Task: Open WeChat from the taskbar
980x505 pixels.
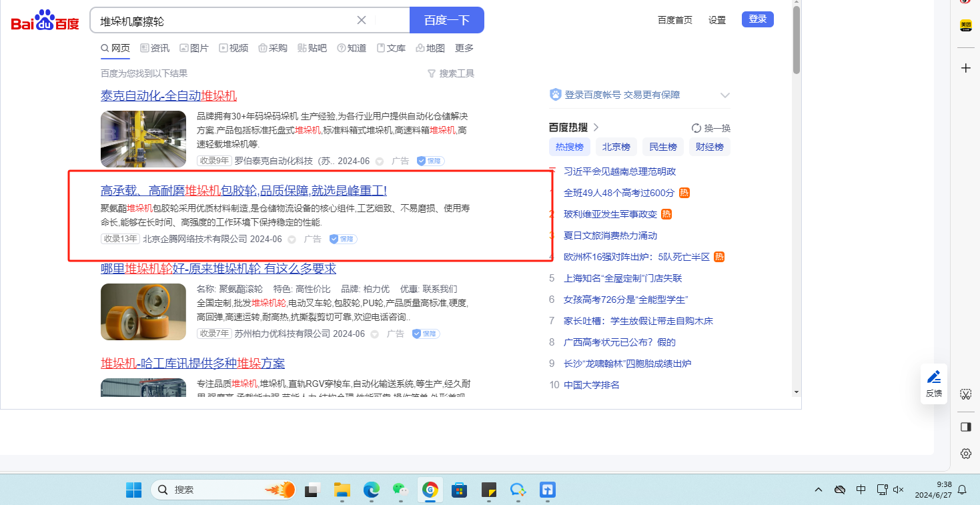Action: click(x=399, y=490)
